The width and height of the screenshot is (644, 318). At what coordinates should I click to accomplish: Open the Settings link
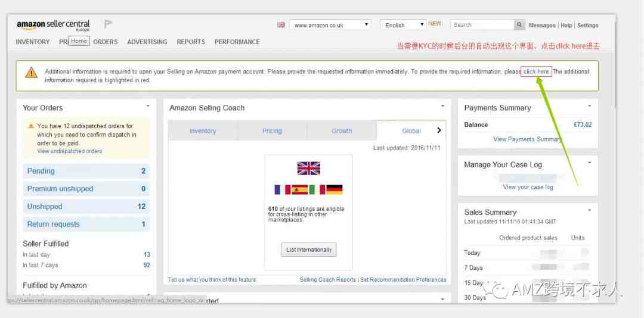[x=588, y=26]
